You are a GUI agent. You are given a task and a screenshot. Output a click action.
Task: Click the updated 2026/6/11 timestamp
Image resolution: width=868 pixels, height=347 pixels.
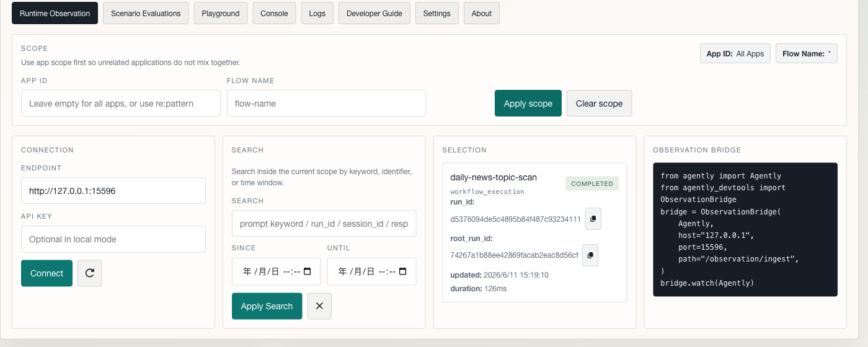click(500, 275)
